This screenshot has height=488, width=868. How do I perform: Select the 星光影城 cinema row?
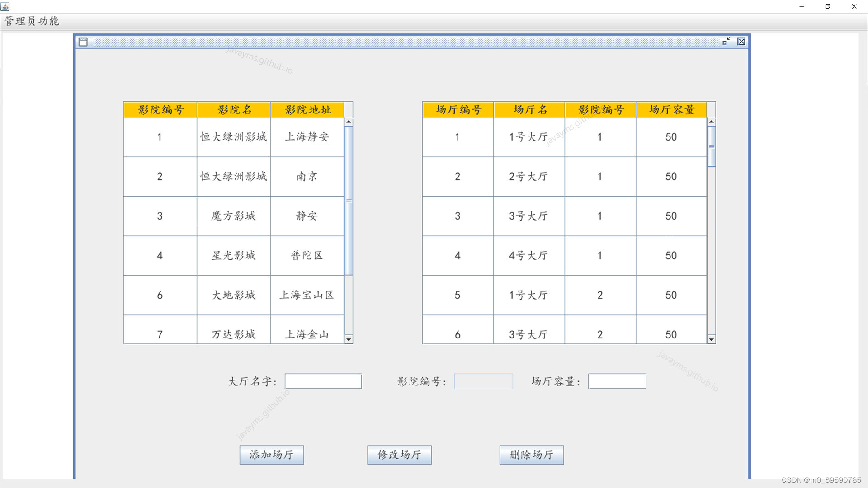[x=234, y=255]
